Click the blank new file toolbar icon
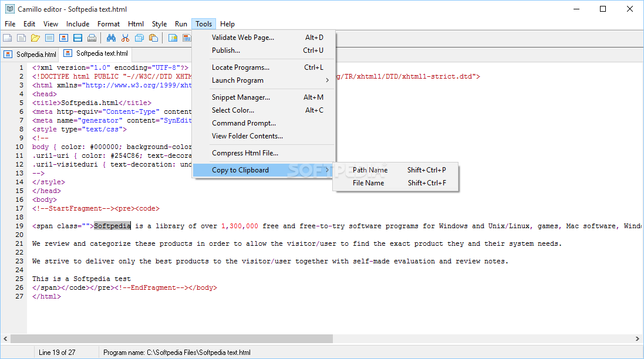The image size is (644, 359). point(8,38)
